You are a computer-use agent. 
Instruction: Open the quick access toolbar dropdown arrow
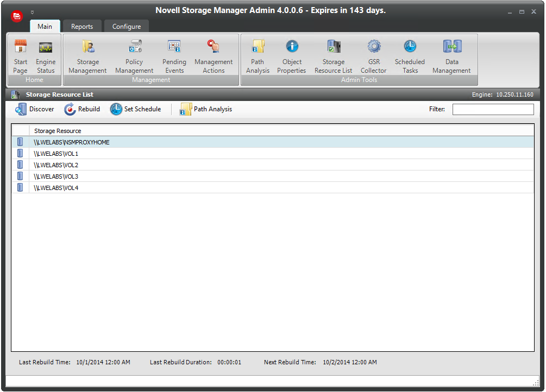tap(33, 12)
